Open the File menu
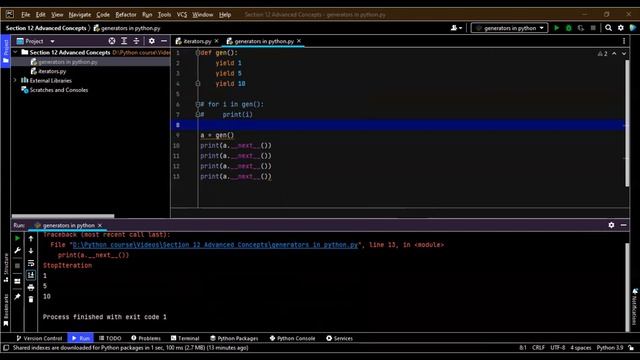640x360 pixels. pyautogui.click(x=25, y=14)
